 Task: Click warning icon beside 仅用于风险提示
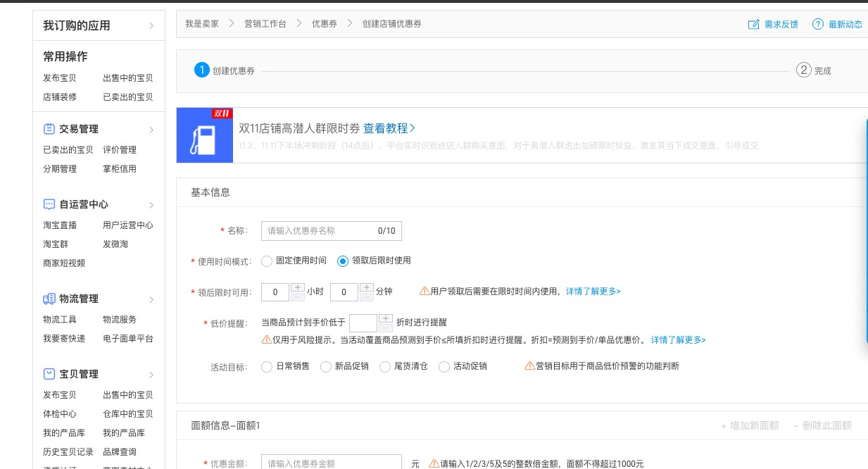[266, 339]
